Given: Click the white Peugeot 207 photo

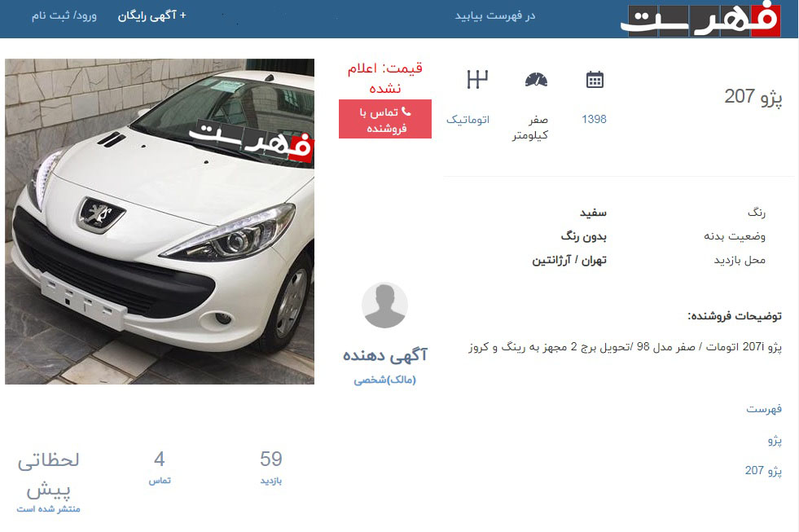Looking at the screenshot, I should point(160,221).
